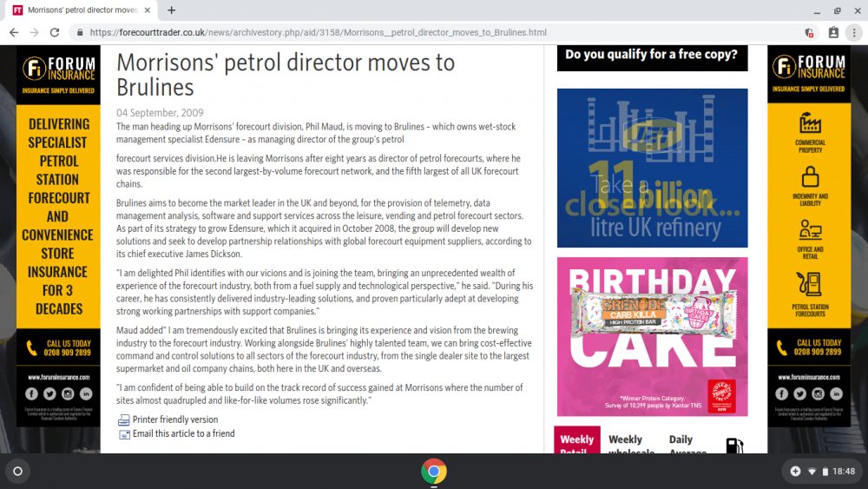Select the Weekly Retail tab
The width and height of the screenshot is (868, 489).
577,441
